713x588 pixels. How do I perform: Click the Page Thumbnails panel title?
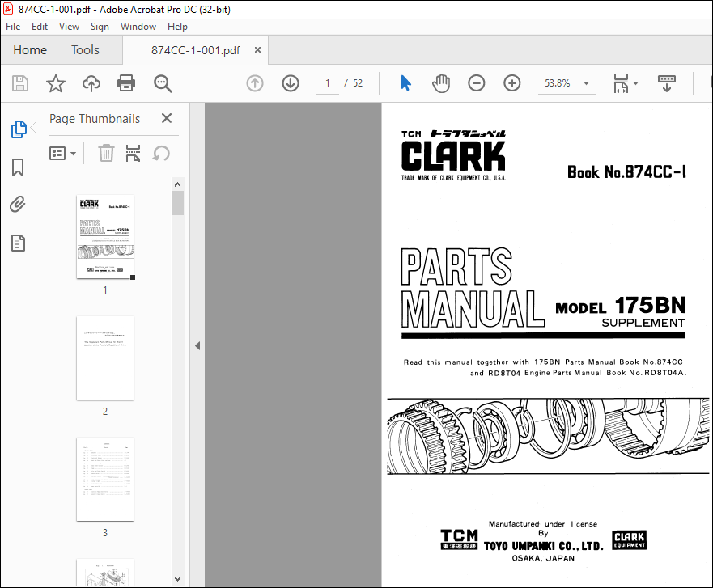(95, 119)
